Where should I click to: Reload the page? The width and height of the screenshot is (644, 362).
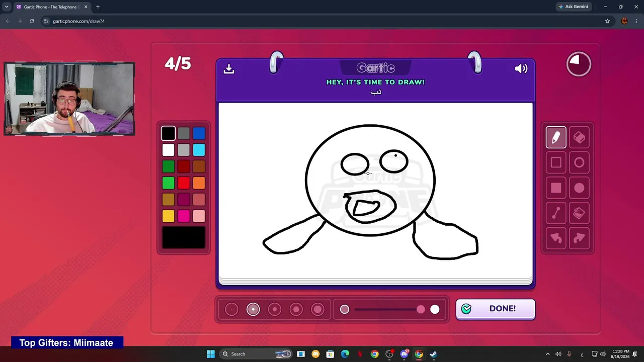point(32,21)
